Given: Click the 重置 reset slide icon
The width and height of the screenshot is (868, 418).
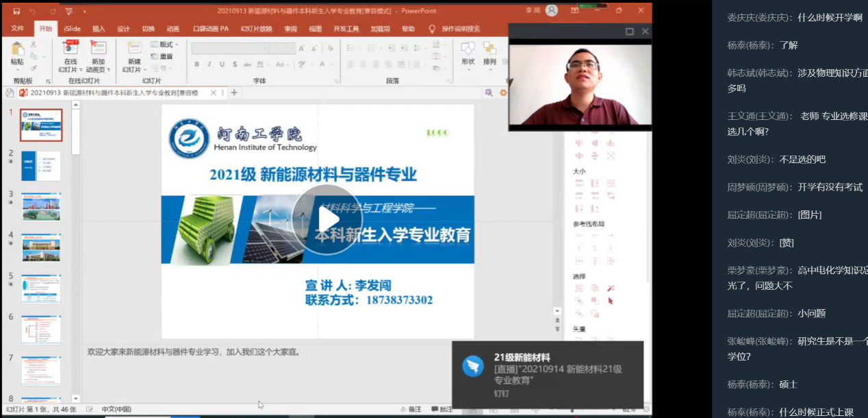Looking at the screenshot, I should [x=162, y=56].
